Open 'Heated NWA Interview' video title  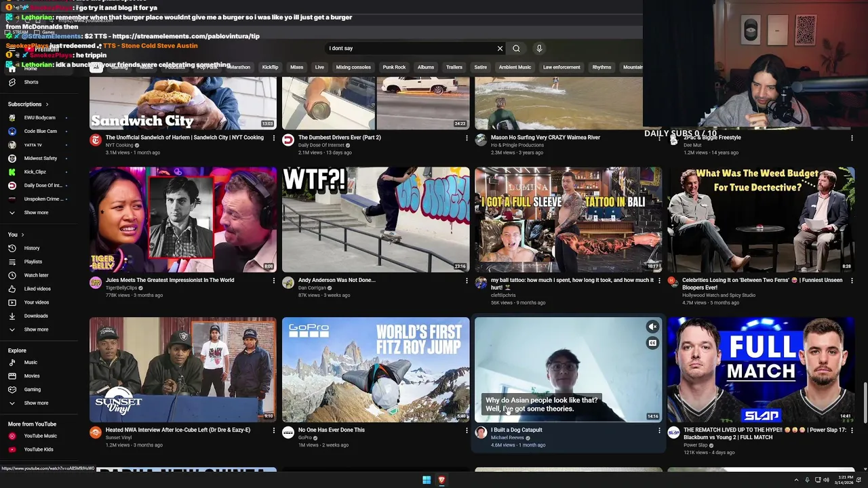(x=178, y=430)
